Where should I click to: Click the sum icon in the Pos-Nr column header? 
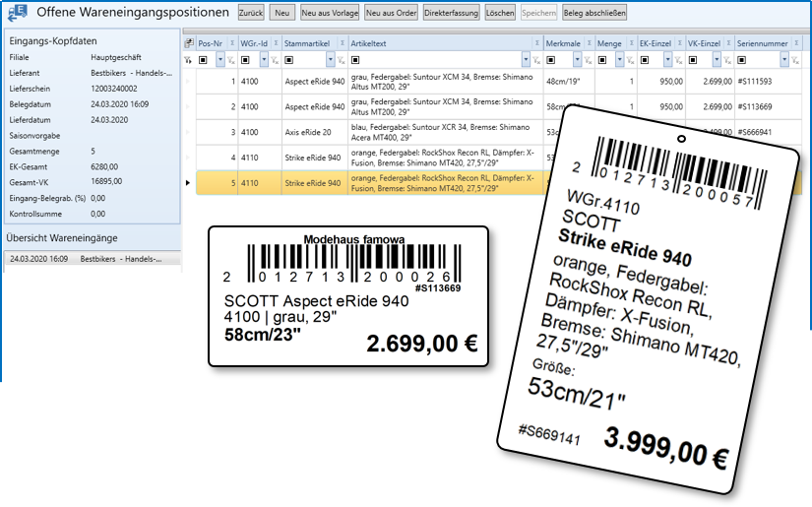(x=232, y=43)
